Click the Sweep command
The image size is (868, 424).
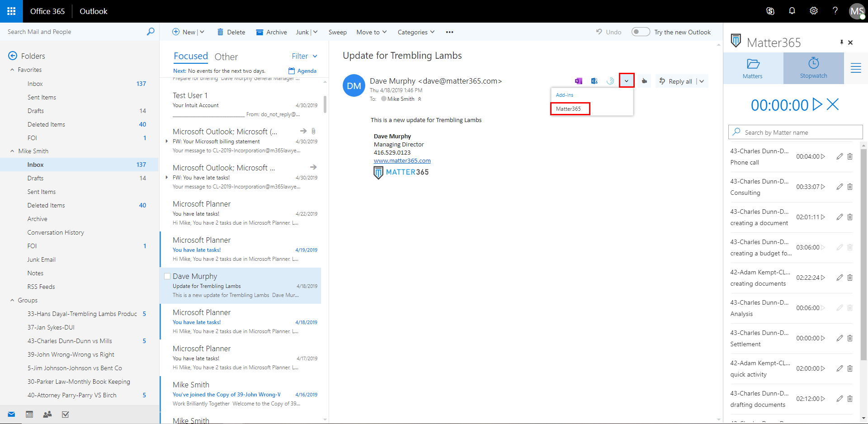click(338, 32)
